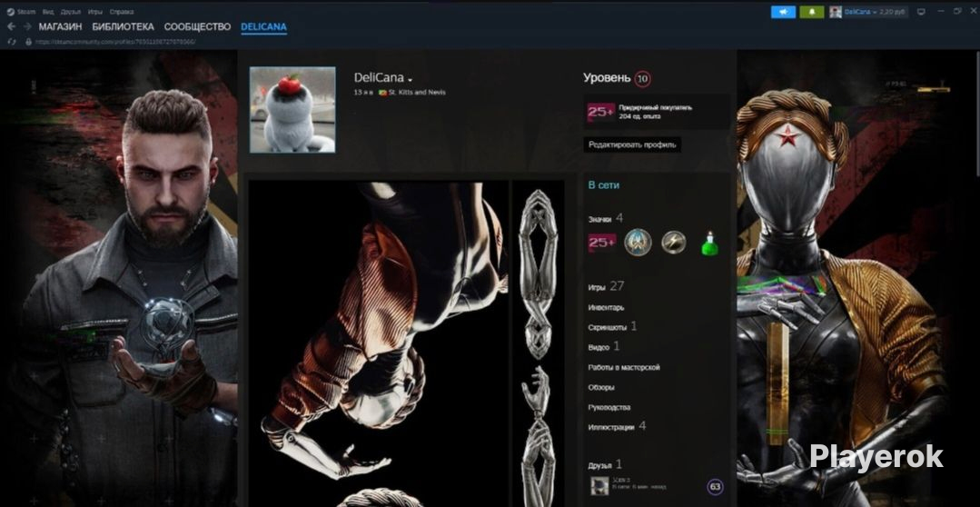The height and width of the screenshot is (507, 980).
Task: Open the Игры menu
Action: coord(95,12)
